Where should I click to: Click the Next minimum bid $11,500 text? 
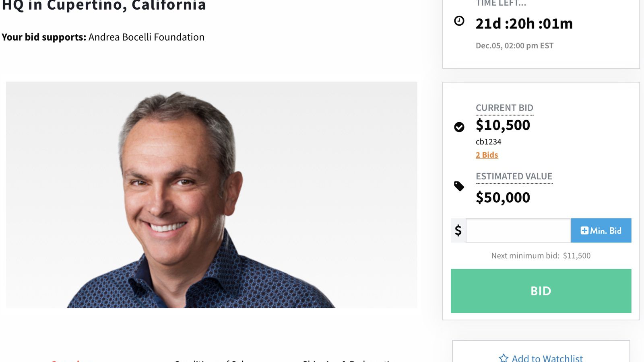tap(541, 255)
